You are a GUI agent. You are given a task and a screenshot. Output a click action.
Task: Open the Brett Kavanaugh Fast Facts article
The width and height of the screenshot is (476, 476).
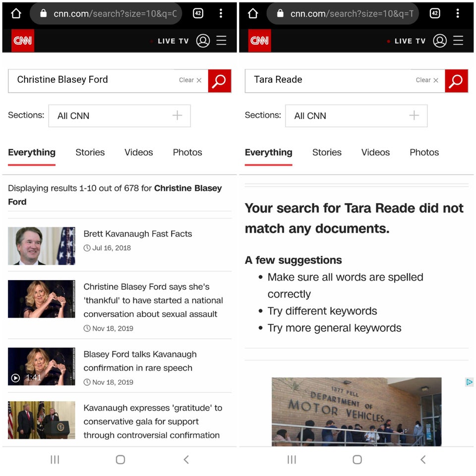coord(138,234)
